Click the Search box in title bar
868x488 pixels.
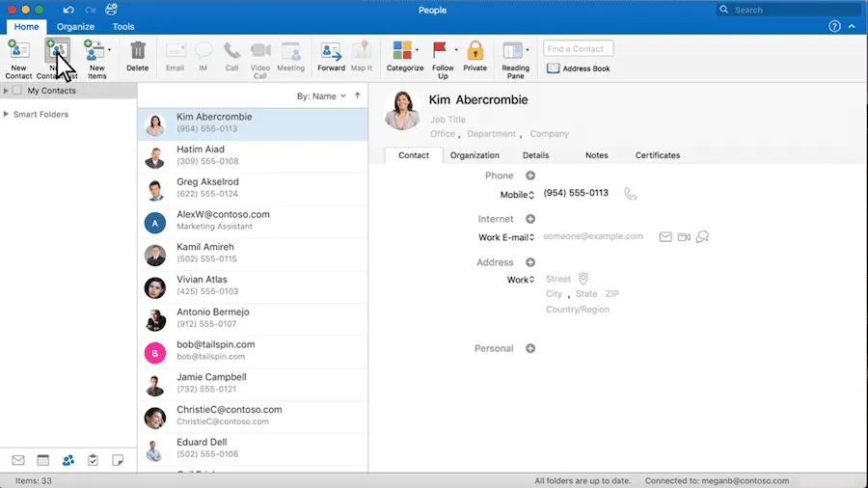click(x=788, y=10)
